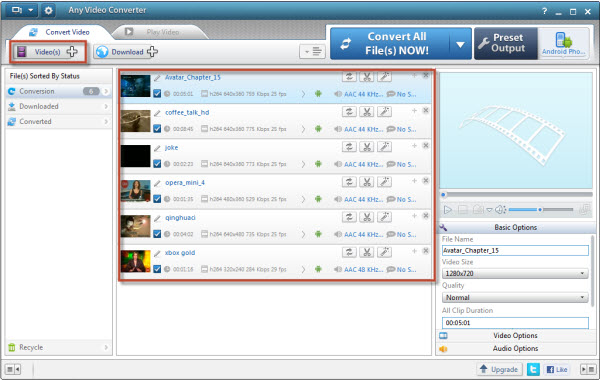
Task: Click magic wand effects icon for qinghuaci
Action: pos(385,217)
